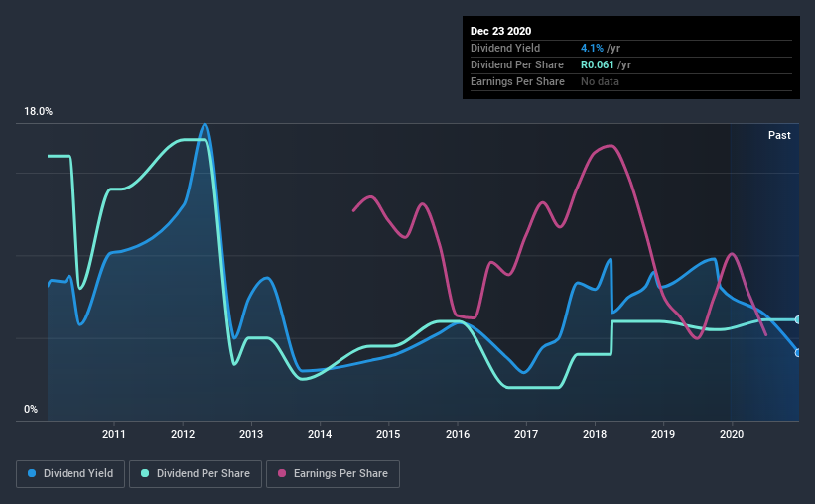Viewport: 815px width, 504px height.
Task: Click the R0.061 Dividend Per Share value
Action: pos(598,64)
